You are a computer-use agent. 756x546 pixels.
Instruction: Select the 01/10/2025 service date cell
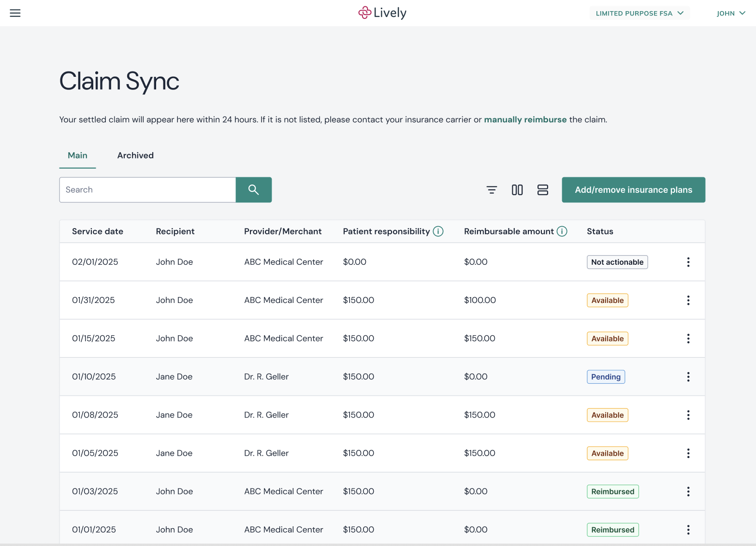click(x=94, y=377)
